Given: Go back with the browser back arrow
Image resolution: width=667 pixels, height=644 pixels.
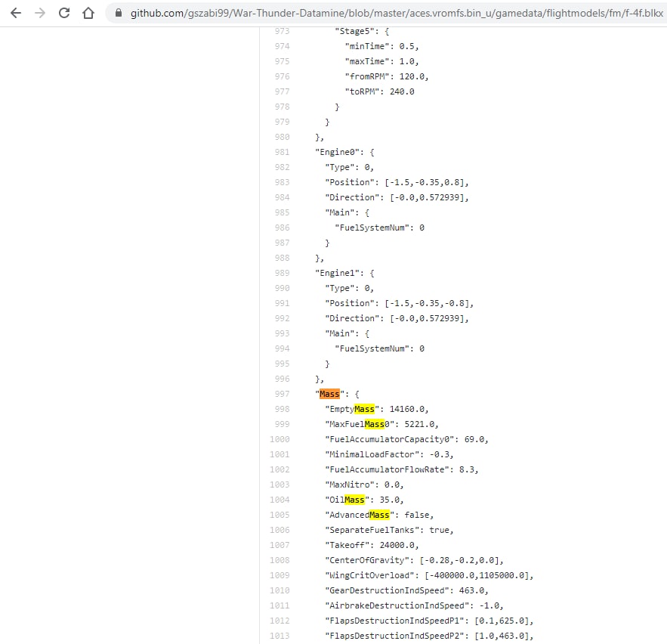Looking at the screenshot, I should click(x=16, y=13).
